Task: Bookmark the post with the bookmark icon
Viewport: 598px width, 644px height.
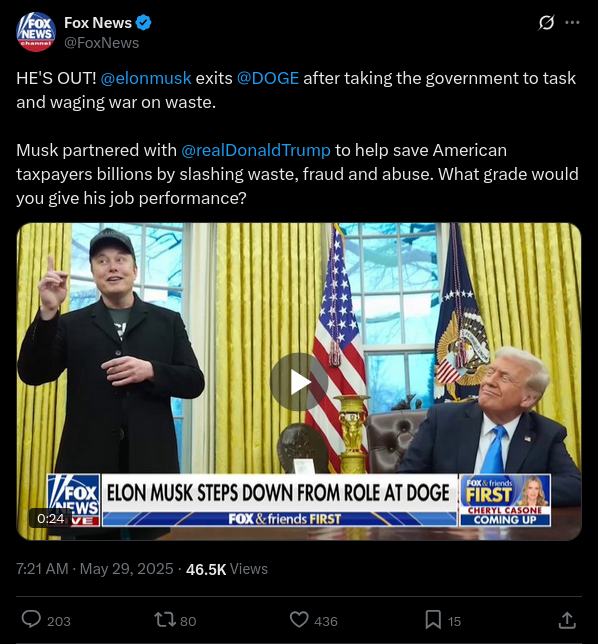Action: [x=433, y=619]
